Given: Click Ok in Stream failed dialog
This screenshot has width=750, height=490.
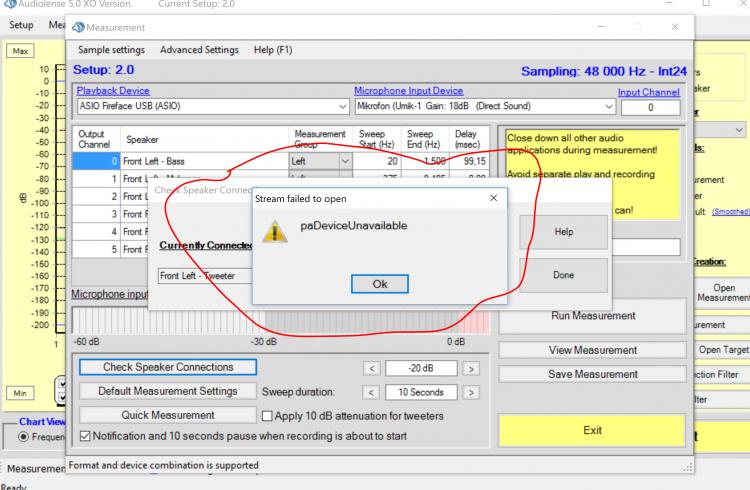Looking at the screenshot, I should [x=380, y=284].
